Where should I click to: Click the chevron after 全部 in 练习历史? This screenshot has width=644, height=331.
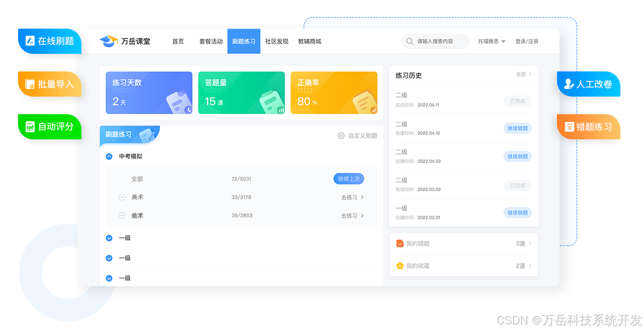click(x=530, y=74)
